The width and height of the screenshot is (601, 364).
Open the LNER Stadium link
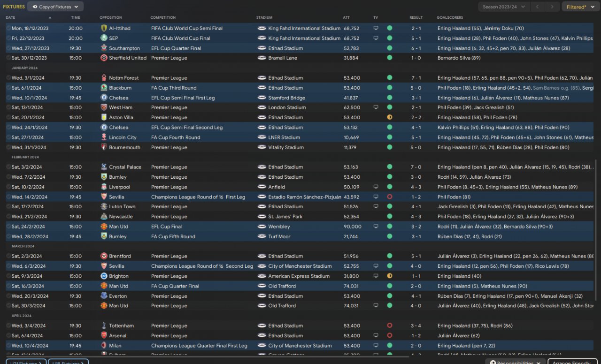(x=284, y=137)
